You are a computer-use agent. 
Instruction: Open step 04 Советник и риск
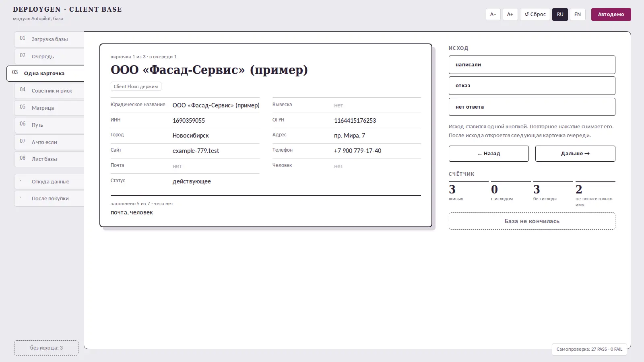click(x=49, y=90)
